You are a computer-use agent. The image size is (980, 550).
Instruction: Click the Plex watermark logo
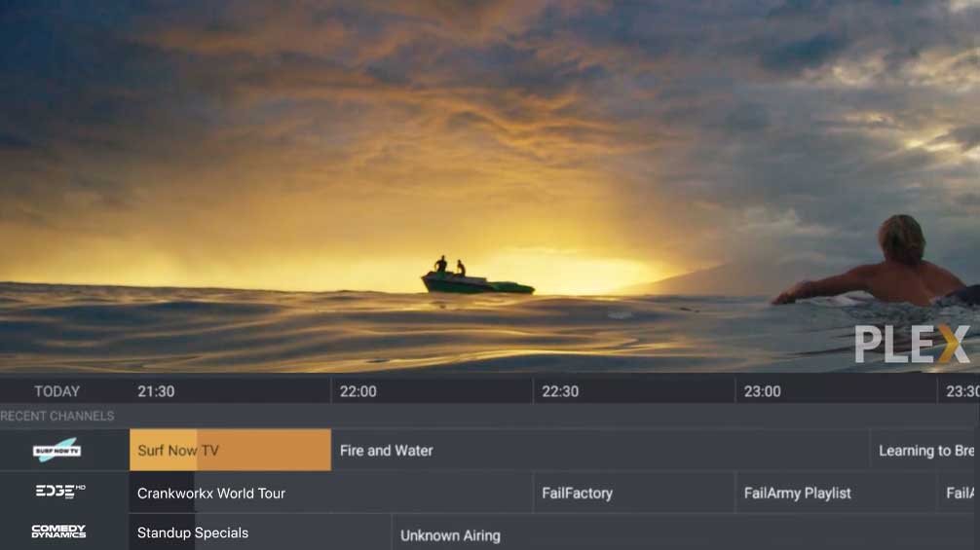912,344
